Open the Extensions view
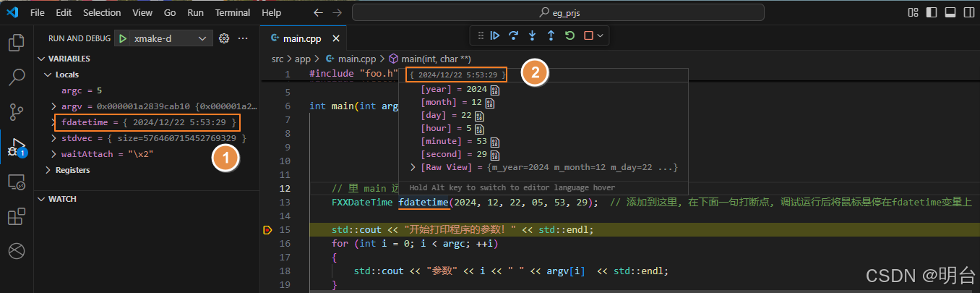 click(x=16, y=216)
